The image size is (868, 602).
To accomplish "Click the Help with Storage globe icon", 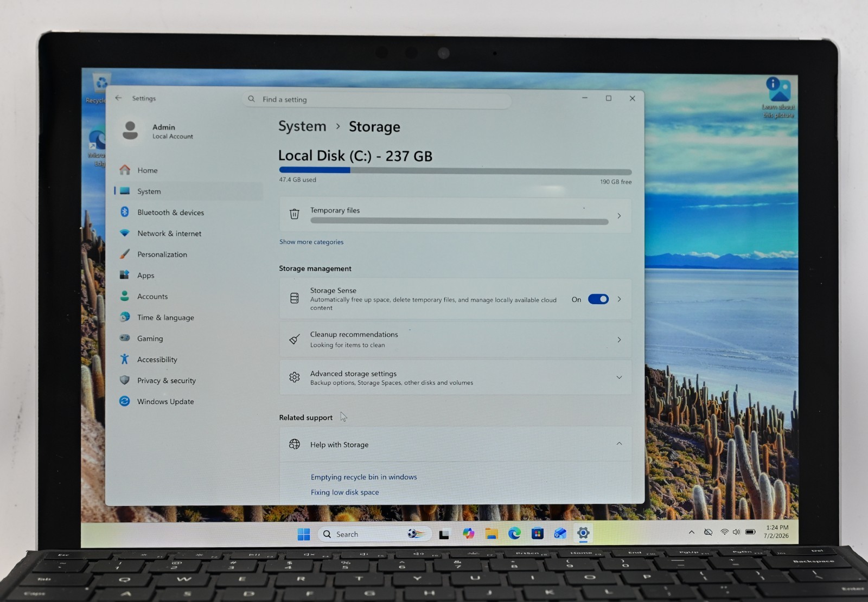I will tap(294, 444).
